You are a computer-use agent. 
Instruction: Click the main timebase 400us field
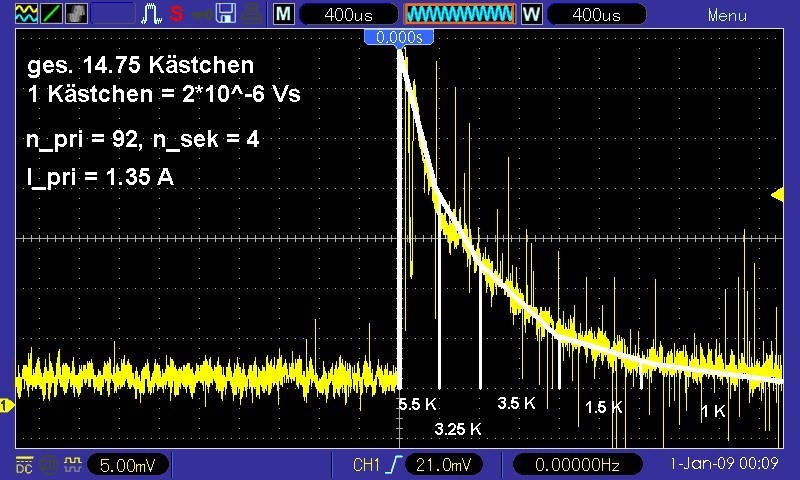pos(348,14)
